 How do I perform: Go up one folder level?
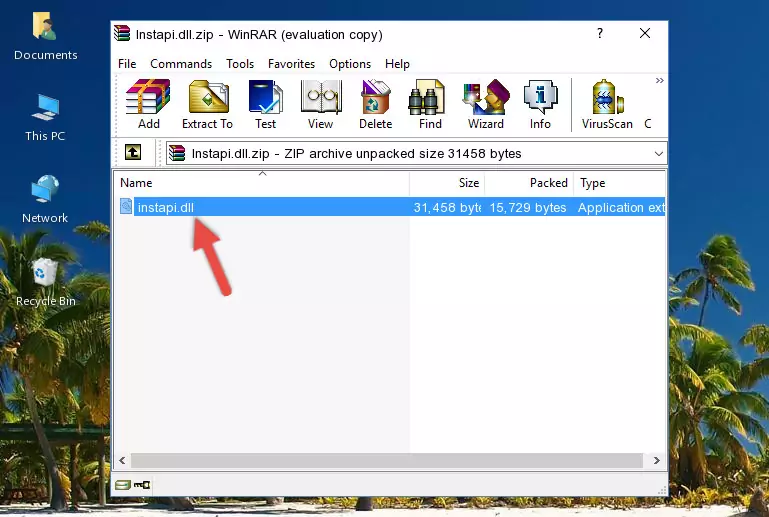133,153
